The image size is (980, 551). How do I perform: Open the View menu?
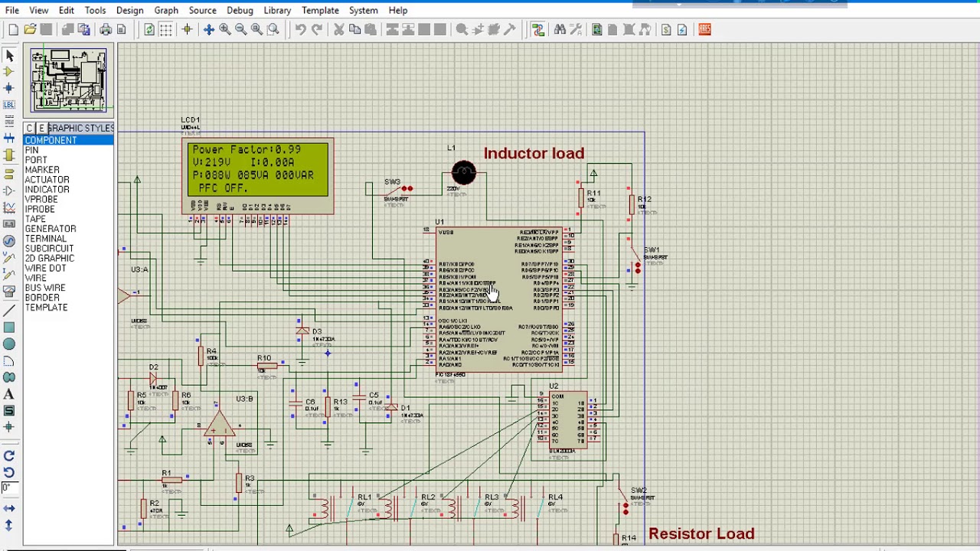[x=38, y=10]
